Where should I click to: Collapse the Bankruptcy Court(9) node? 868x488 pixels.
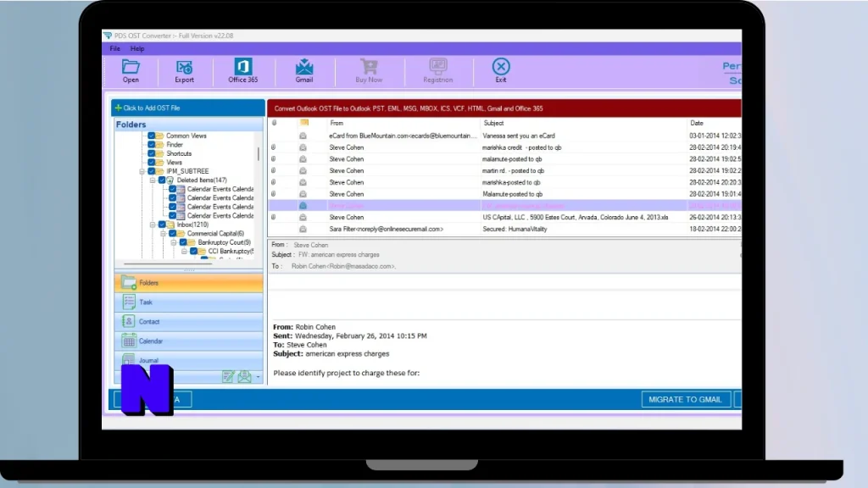pos(174,242)
